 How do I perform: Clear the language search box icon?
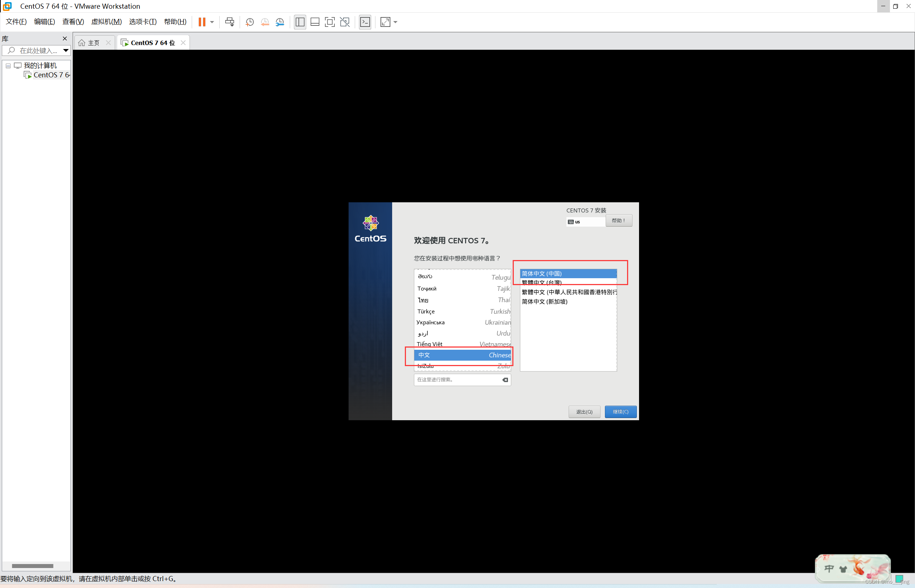[505, 380]
